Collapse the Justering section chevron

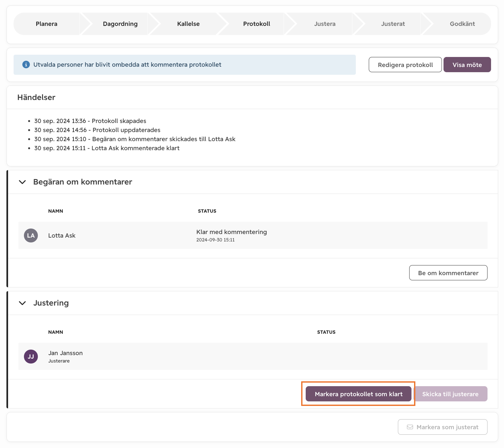(x=22, y=303)
